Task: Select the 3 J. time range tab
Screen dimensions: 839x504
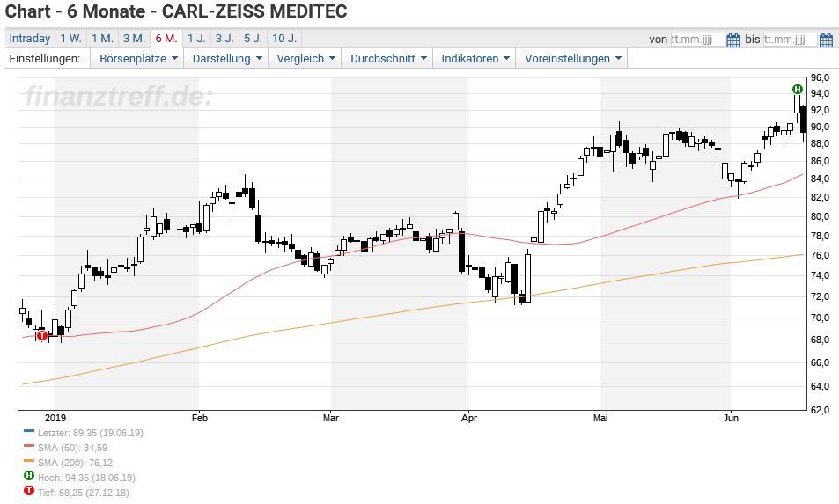Action: point(224,39)
